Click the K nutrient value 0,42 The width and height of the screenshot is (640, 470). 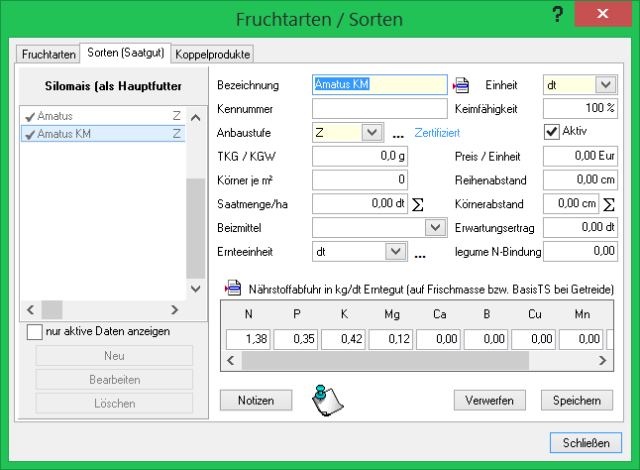click(x=344, y=339)
